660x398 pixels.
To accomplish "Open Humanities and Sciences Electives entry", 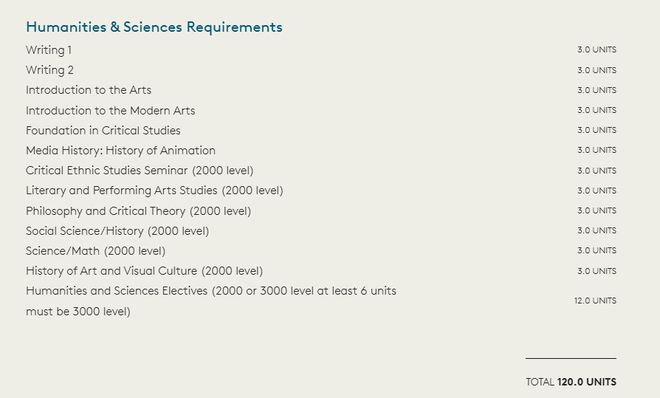I will (211, 301).
